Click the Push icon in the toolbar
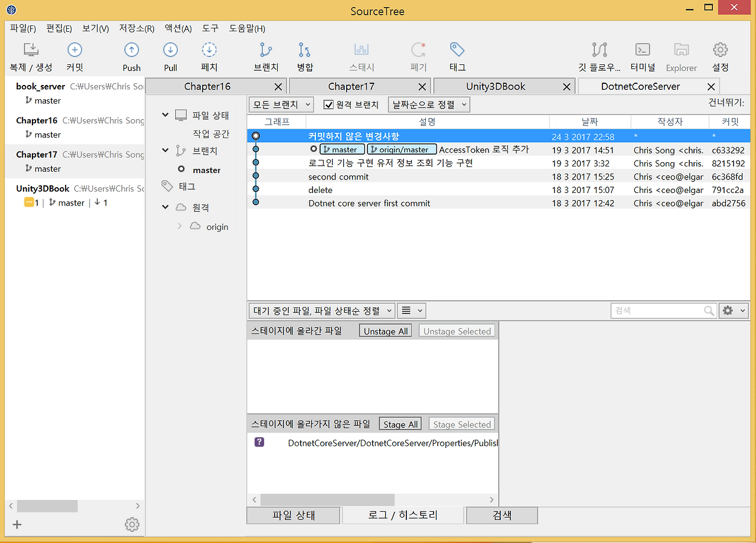Screen dimensions: 756x543 point(131,56)
